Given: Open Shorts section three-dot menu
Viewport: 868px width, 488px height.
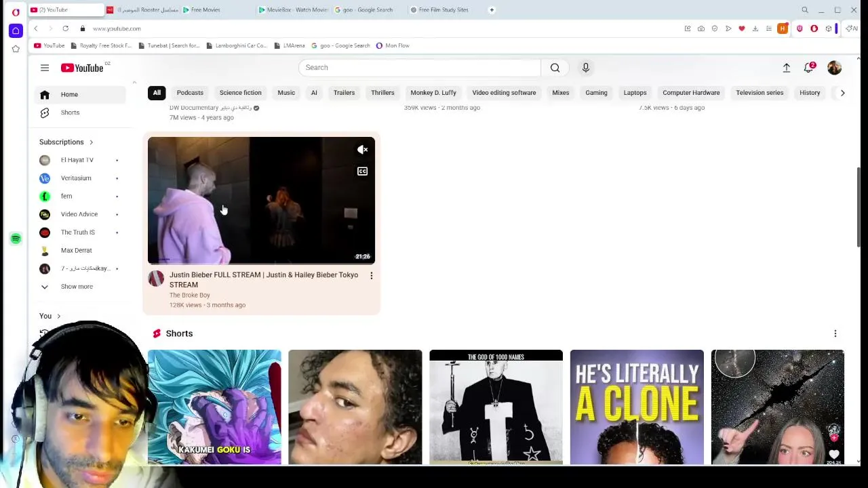Looking at the screenshot, I should (835, 333).
